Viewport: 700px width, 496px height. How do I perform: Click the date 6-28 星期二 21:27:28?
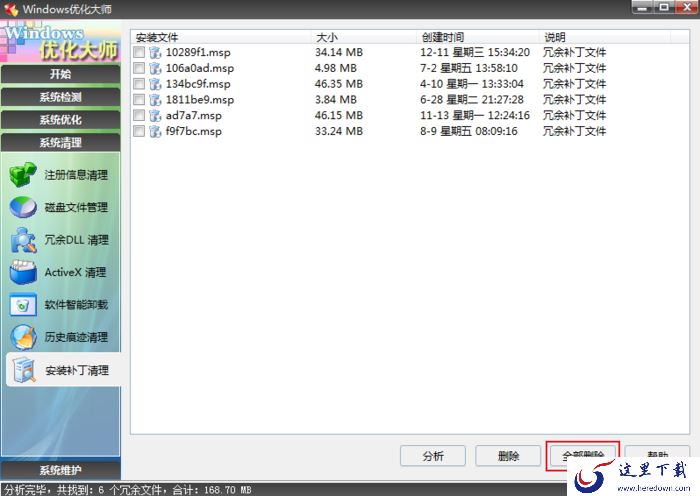click(472, 100)
